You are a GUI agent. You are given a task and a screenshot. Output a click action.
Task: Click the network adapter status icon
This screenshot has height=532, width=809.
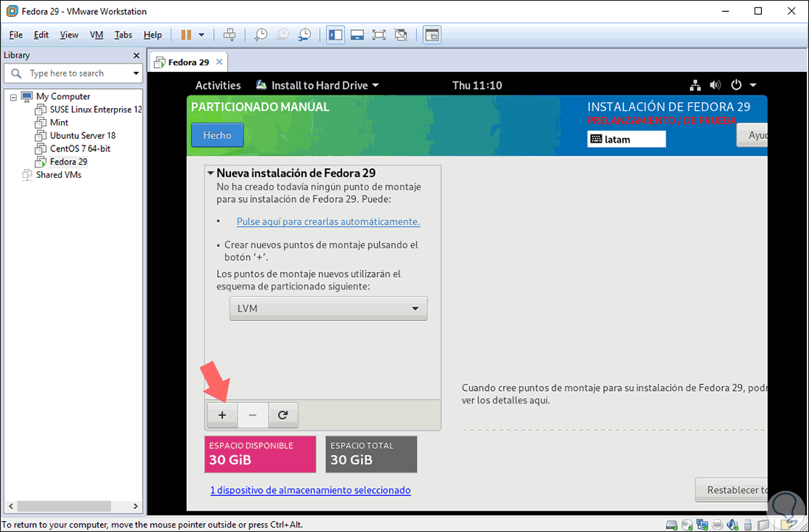coord(703,525)
